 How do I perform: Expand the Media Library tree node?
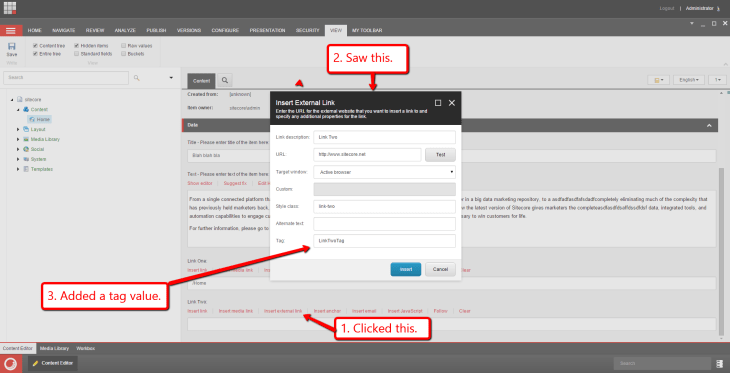(x=18, y=139)
